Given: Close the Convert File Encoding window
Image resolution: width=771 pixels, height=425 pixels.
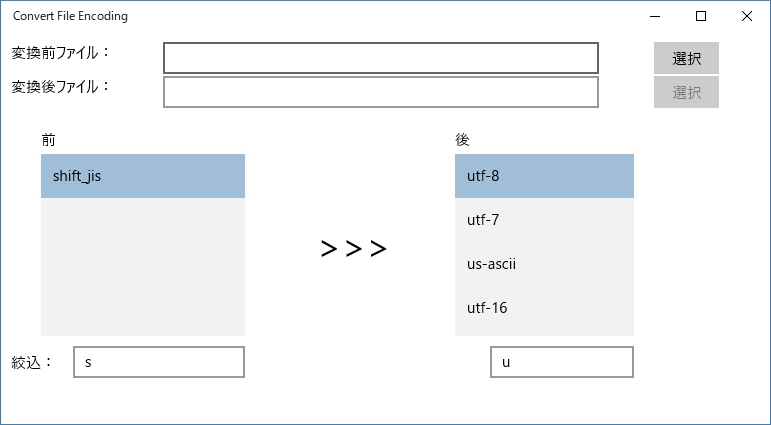Looking at the screenshot, I should [746, 16].
